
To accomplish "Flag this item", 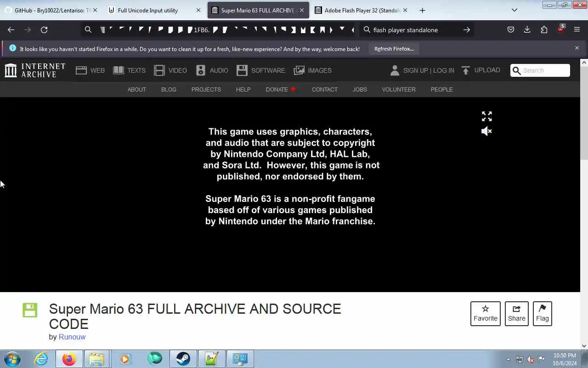I will point(543,314).
